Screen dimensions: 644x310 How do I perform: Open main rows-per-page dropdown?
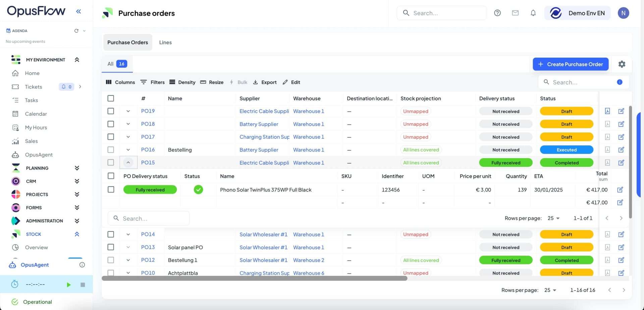(550, 290)
